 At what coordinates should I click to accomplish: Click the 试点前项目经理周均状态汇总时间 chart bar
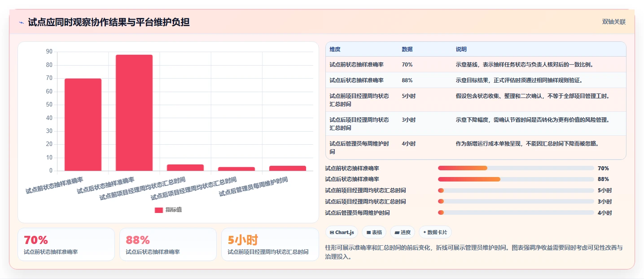point(185,168)
